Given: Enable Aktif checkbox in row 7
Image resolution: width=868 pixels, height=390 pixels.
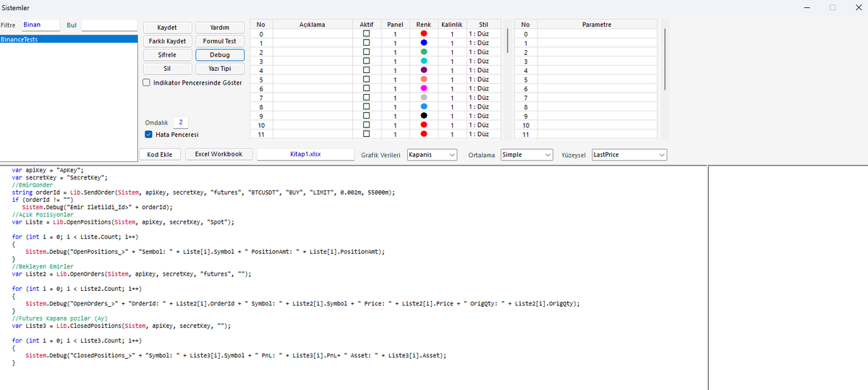Looking at the screenshot, I should [367, 98].
